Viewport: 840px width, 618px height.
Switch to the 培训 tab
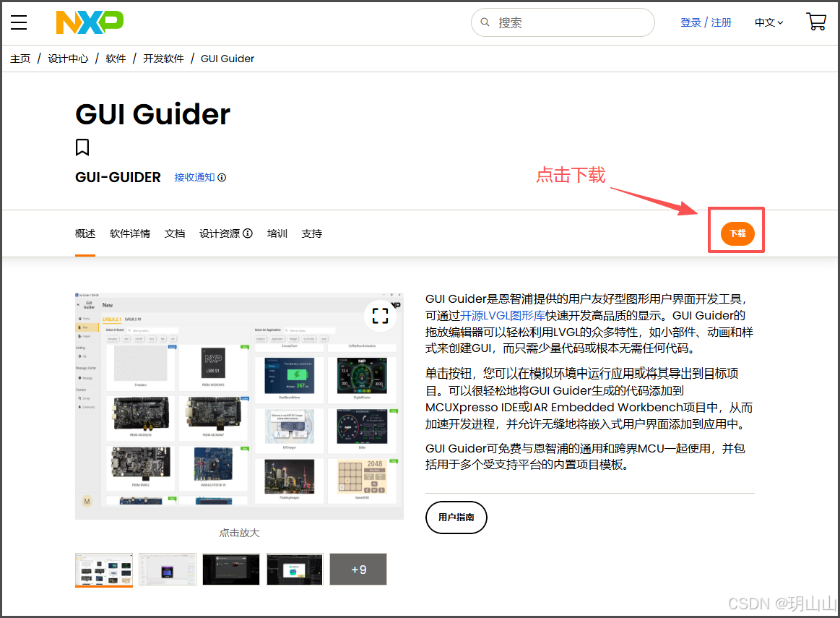tap(277, 233)
